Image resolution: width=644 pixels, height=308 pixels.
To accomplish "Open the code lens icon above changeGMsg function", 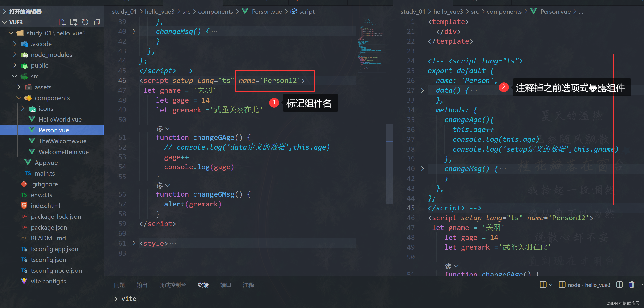I will [160, 185].
